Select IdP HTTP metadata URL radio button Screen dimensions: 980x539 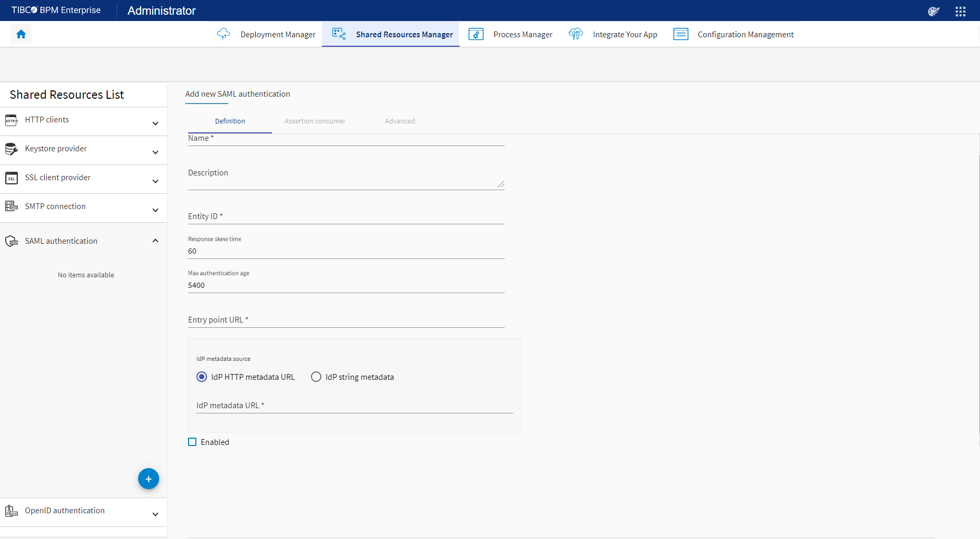click(202, 377)
